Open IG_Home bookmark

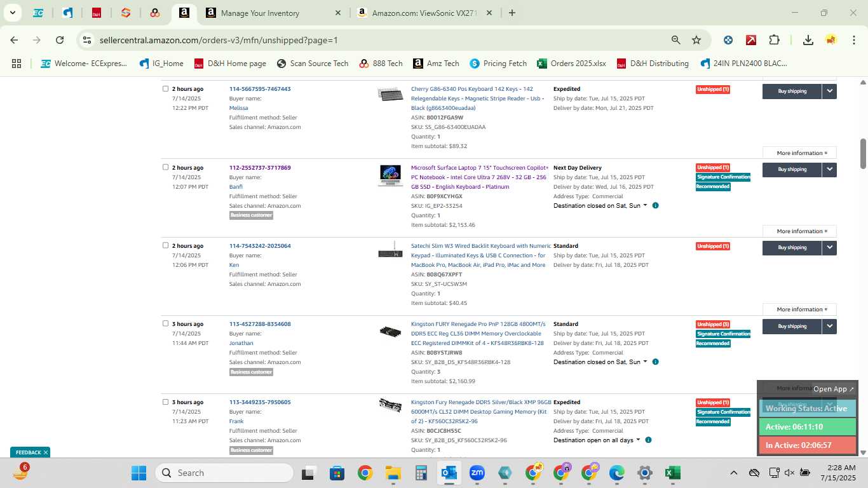[161, 64]
